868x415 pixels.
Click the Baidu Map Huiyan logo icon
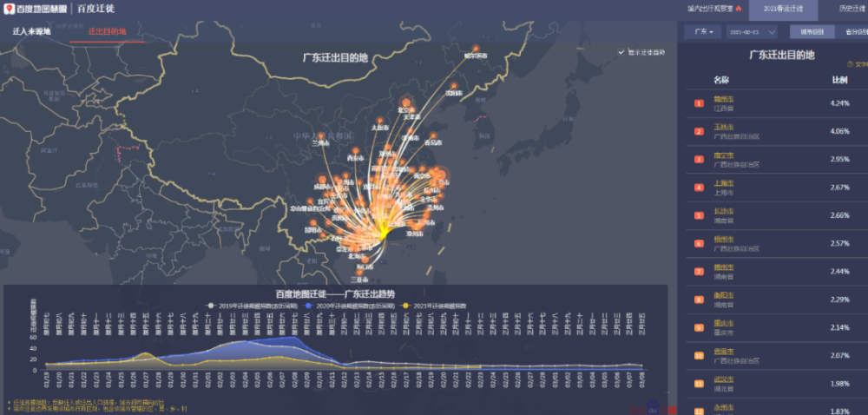click(10, 9)
